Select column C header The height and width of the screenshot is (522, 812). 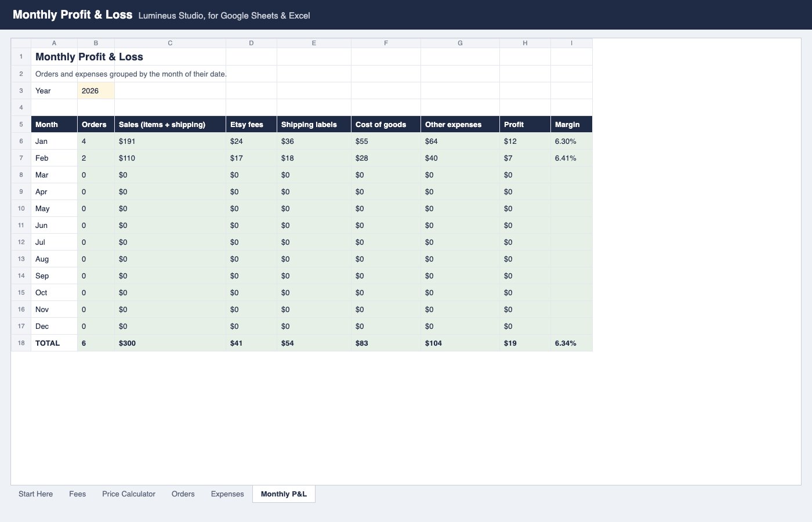click(170, 43)
